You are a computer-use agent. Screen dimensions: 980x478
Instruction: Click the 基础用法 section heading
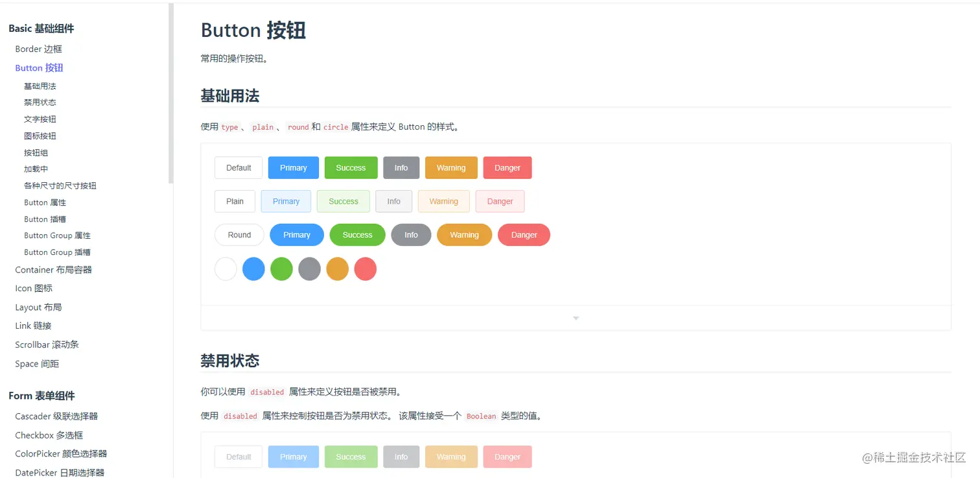click(230, 96)
